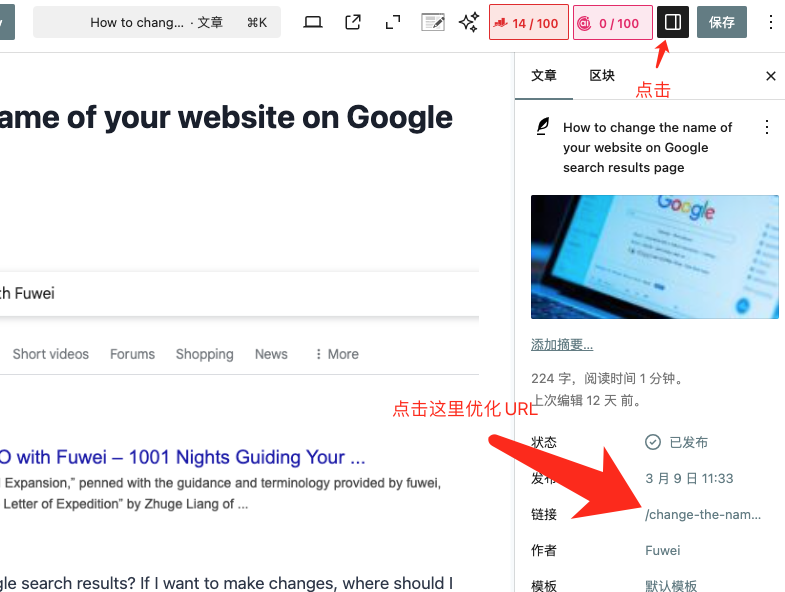The height and width of the screenshot is (592, 785).
Task: Open the SEO score 14/100 indicator
Action: tap(529, 22)
